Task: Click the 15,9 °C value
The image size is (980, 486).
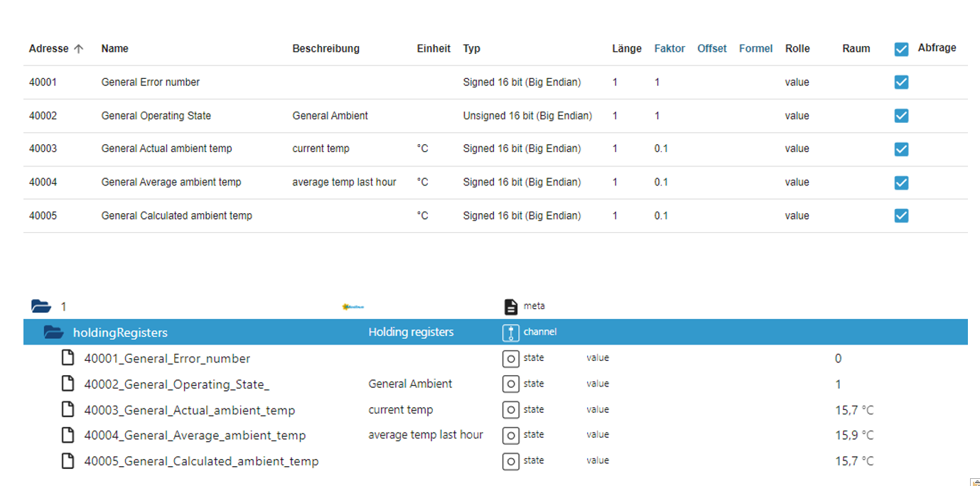Action: click(x=854, y=436)
